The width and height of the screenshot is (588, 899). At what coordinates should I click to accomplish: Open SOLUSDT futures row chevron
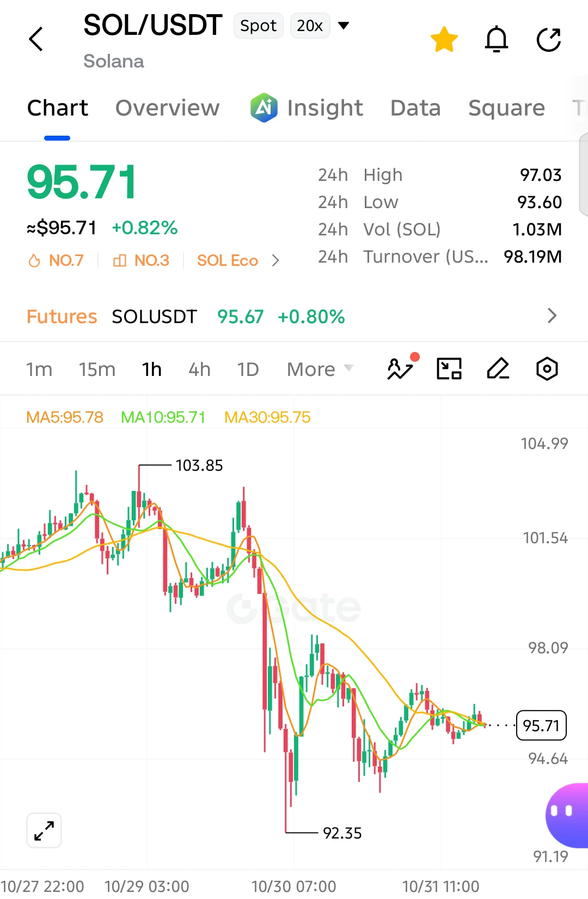[x=552, y=315]
